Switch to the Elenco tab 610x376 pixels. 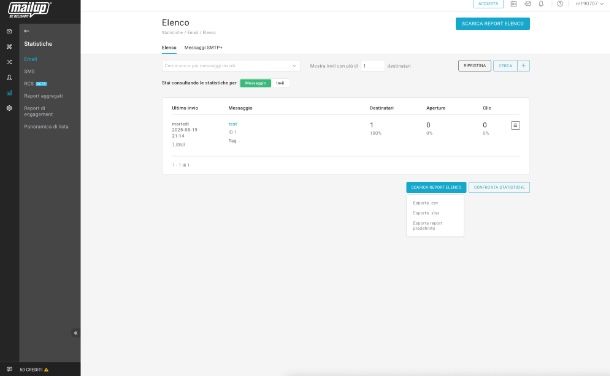169,47
